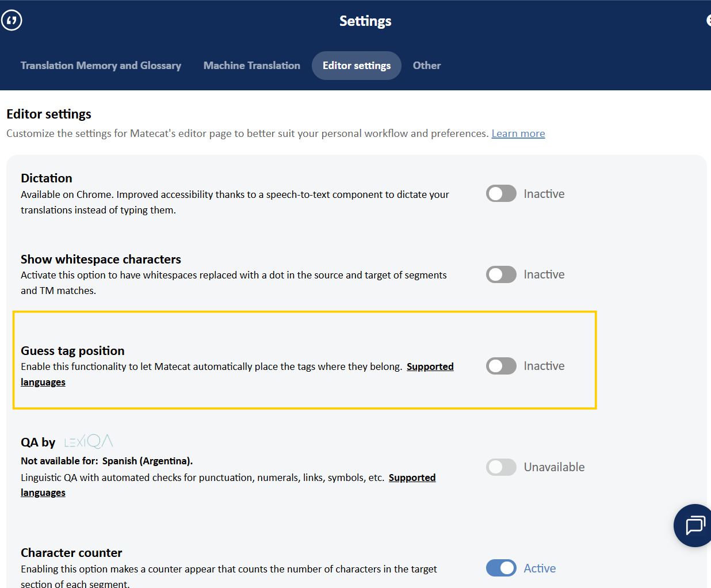Click the Show whitespace characters heading
The width and height of the screenshot is (711, 588).
pyautogui.click(x=101, y=259)
